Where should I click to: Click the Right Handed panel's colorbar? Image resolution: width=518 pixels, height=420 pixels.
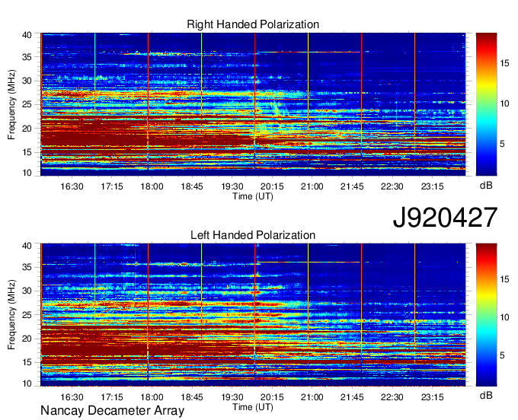coord(486,104)
